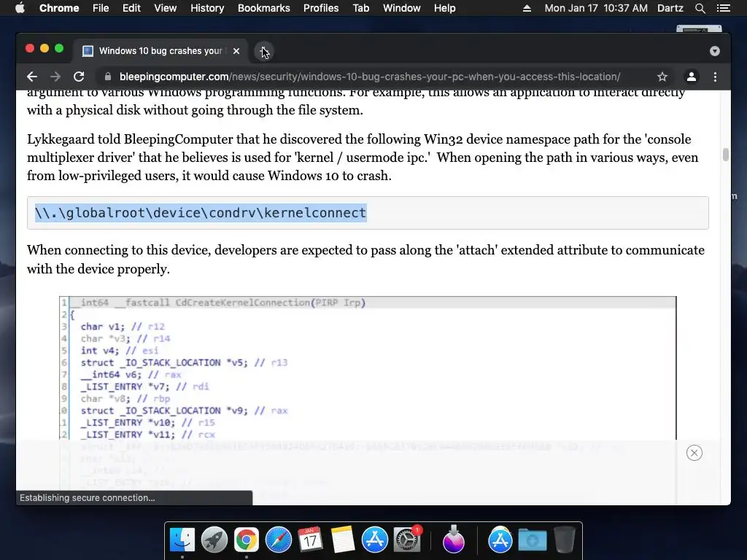Open the File menu
Viewport: 747px width, 560px height.
[101, 8]
